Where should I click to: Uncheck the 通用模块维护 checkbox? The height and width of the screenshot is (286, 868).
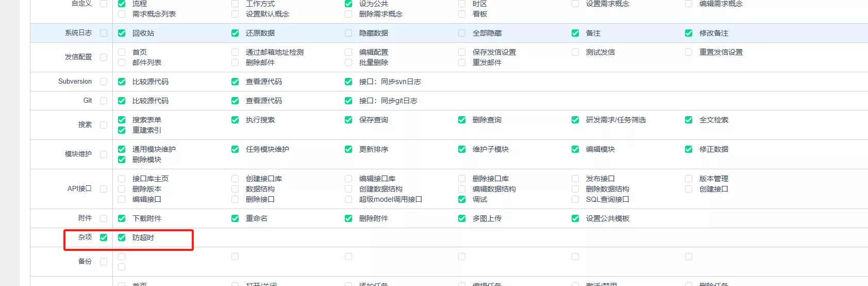pyautogui.click(x=122, y=149)
